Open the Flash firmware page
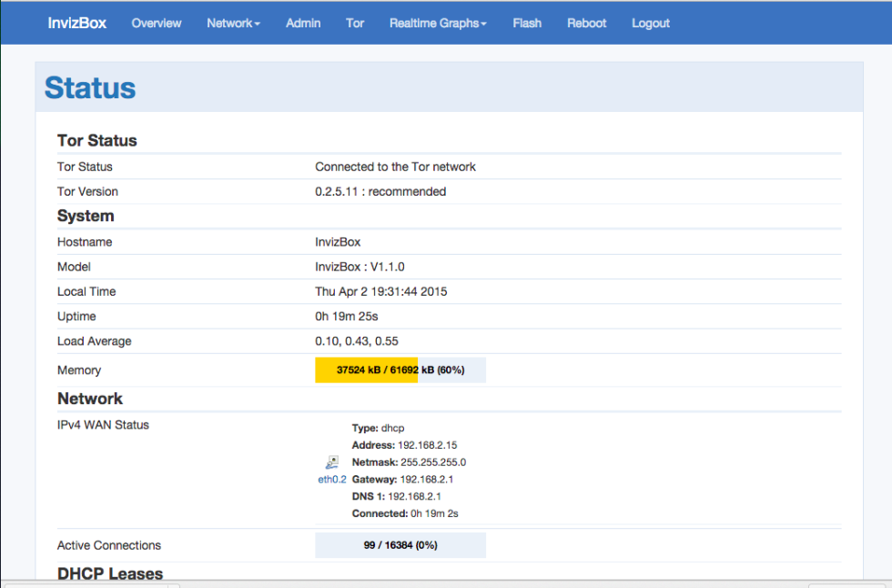The width and height of the screenshot is (892, 588). coord(527,23)
